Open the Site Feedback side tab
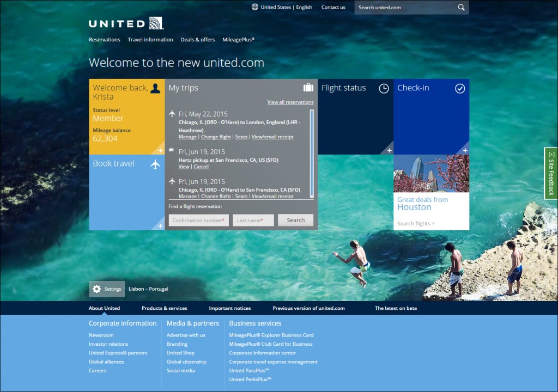The image size is (558, 392). point(550,173)
